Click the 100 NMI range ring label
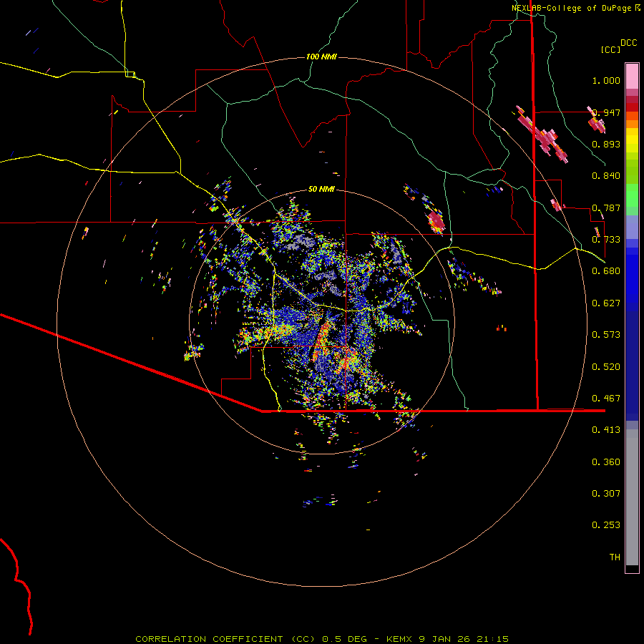Image resolution: width=644 pixels, height=644 pixels. tap(321, 57)
